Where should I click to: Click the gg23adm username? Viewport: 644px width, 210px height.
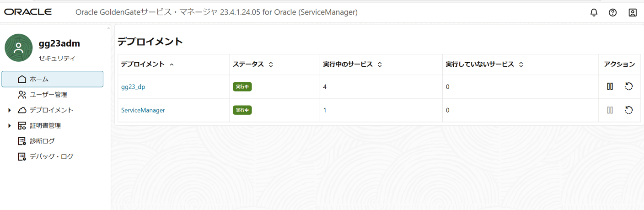(x=59, y=43)
